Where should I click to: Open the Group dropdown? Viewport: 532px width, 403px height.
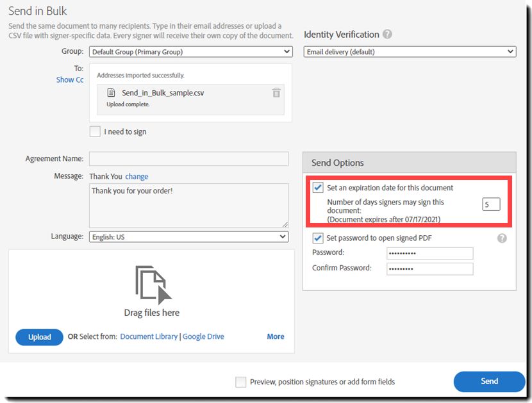point(190,51)
